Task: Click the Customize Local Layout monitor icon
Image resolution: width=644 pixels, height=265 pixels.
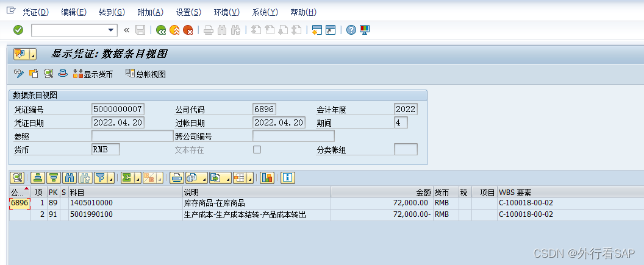Action: tap(365, 30)
